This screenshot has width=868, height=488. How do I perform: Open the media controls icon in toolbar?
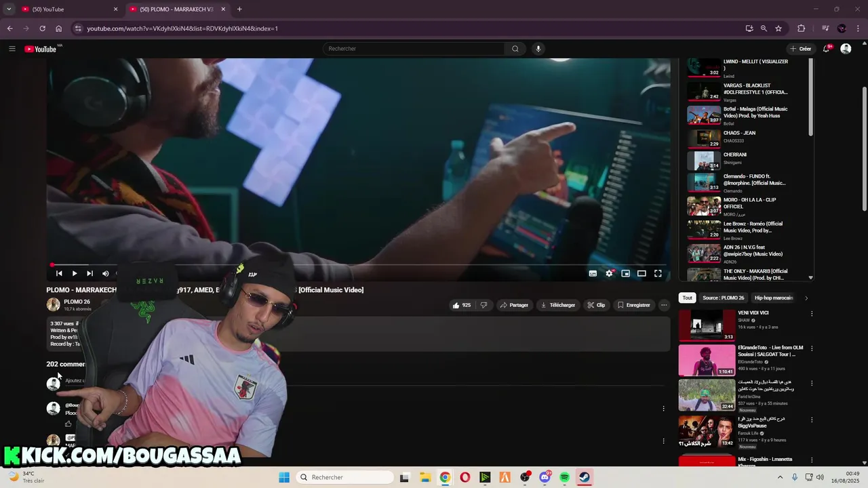click(825, 28)
